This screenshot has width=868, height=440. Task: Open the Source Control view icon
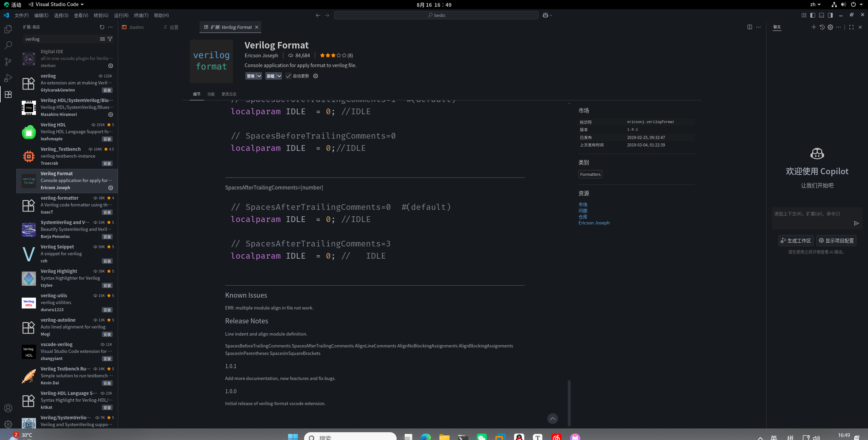tap(8, 61)
